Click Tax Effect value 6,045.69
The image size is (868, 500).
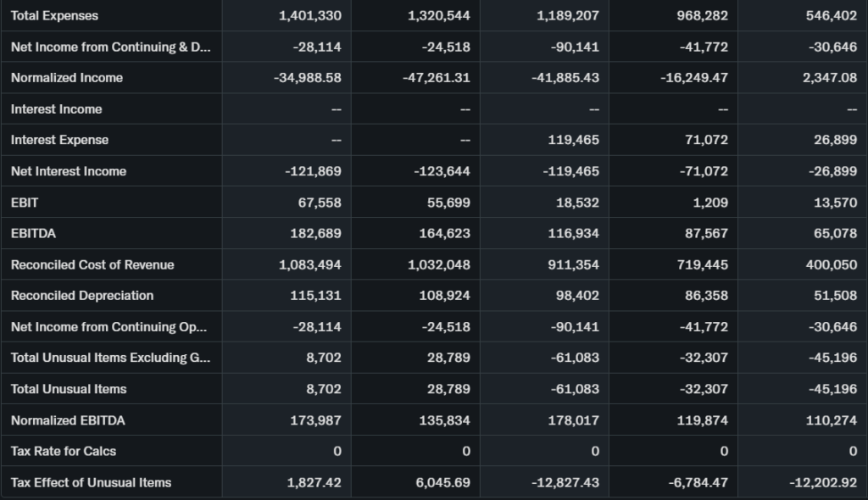pyautogui.click(x=443, y=482)
